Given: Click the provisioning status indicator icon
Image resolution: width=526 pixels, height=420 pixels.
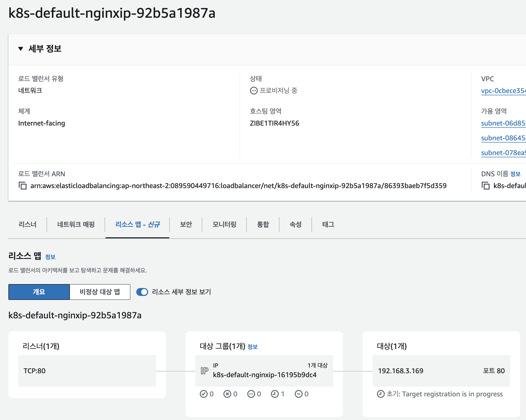Looking at the screenshot, I should point(254,91).
